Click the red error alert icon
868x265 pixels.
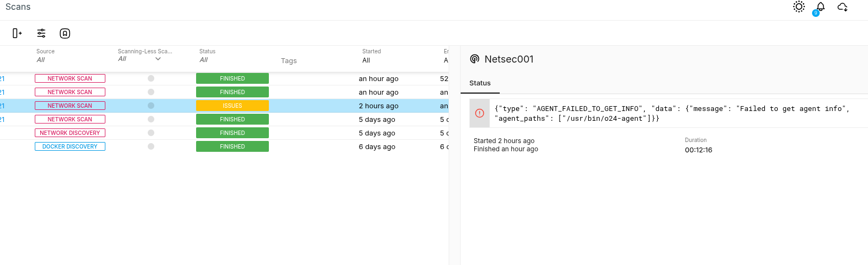click(x=479, y=113)
